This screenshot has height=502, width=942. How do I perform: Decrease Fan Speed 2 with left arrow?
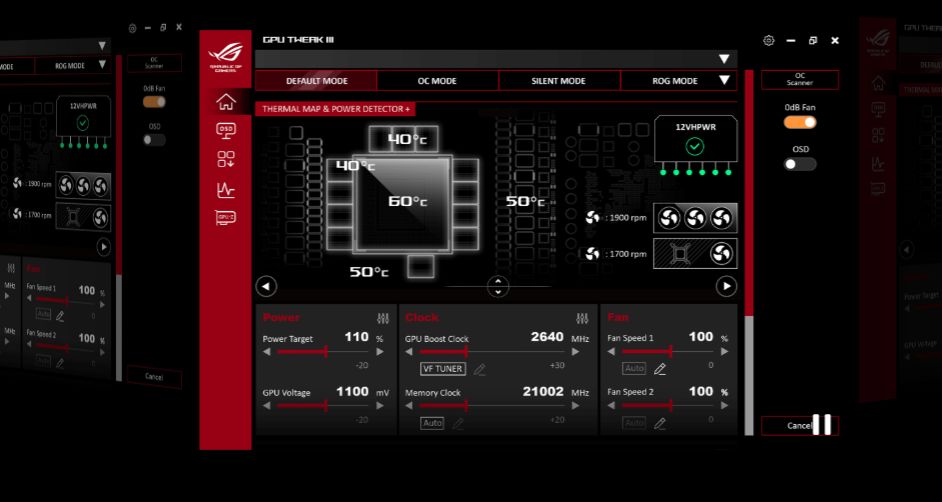pos(612,406)
